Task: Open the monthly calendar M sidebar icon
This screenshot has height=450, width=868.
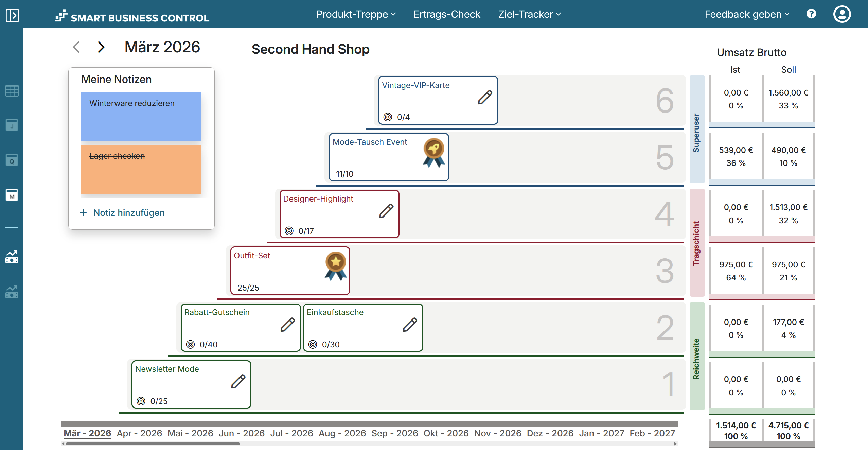Action: pyautogui.click(x=12, y=195)
